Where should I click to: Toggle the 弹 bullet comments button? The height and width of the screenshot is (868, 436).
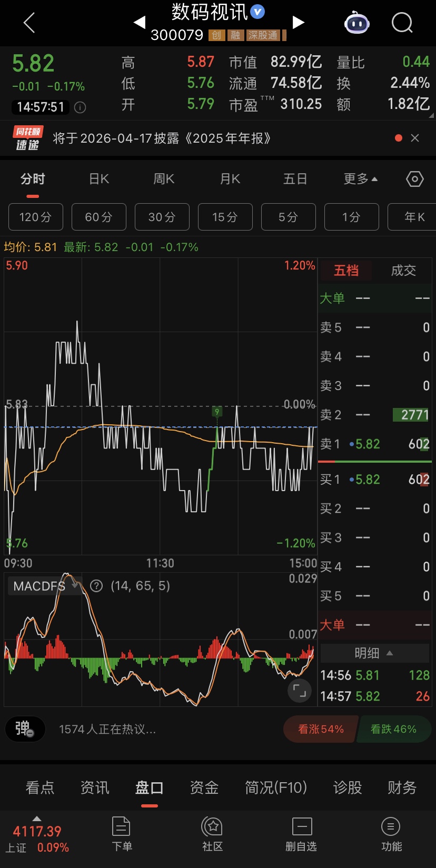[25, 729]
